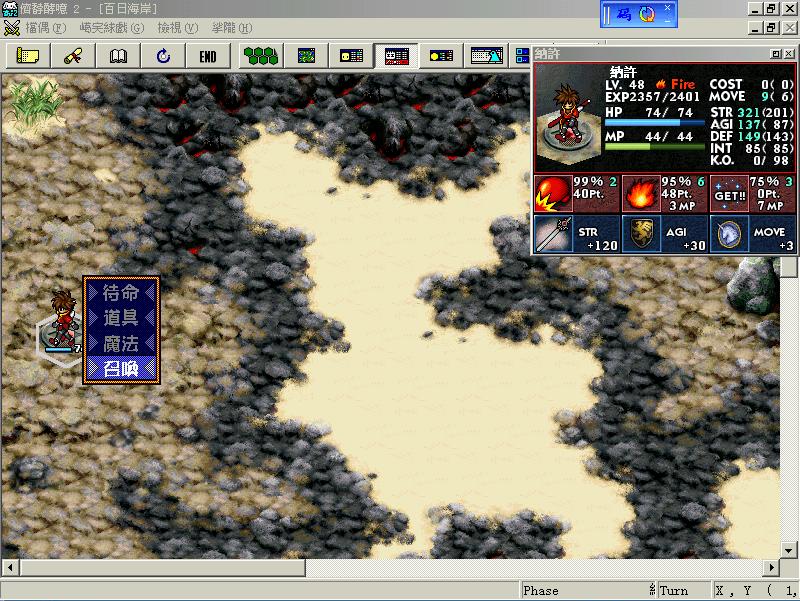Click the EXP2357/2401 text in status panel

click(652, 96)
